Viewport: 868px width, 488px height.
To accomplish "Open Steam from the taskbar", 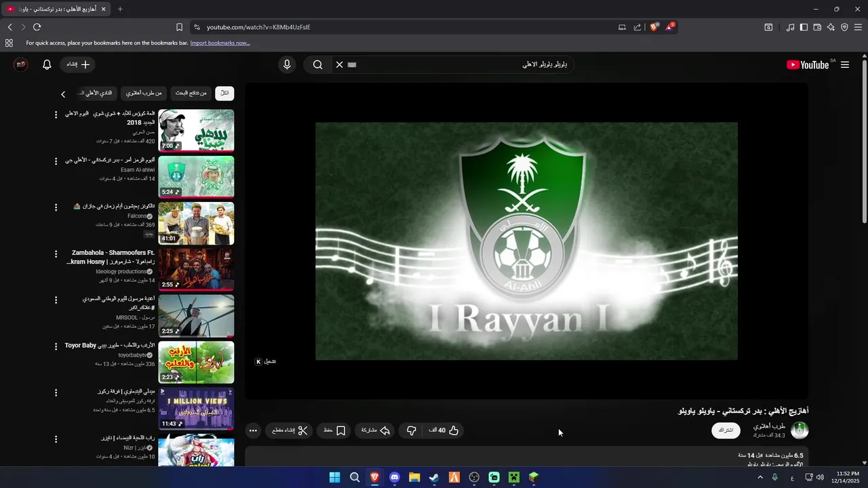I will coord(434,477).
